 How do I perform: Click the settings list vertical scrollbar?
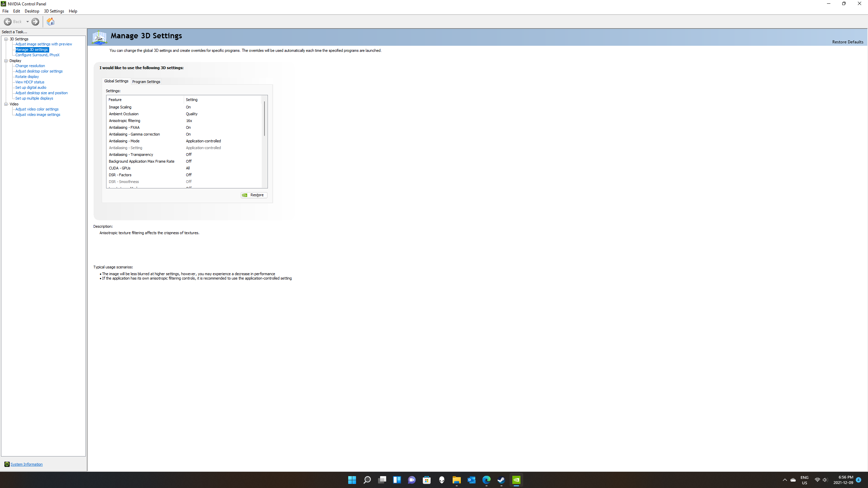[264, 142]
